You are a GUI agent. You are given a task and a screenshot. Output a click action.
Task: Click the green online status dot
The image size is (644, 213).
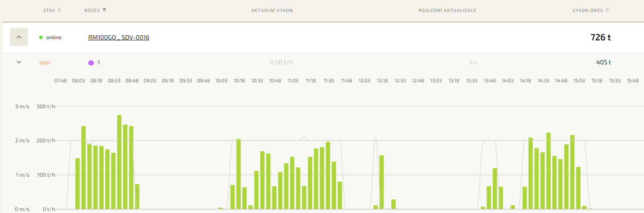[41, 38]
